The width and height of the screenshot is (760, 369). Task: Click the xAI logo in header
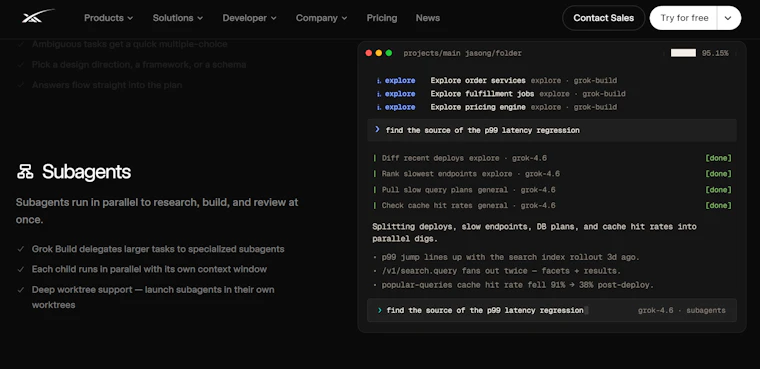[38, 16]
